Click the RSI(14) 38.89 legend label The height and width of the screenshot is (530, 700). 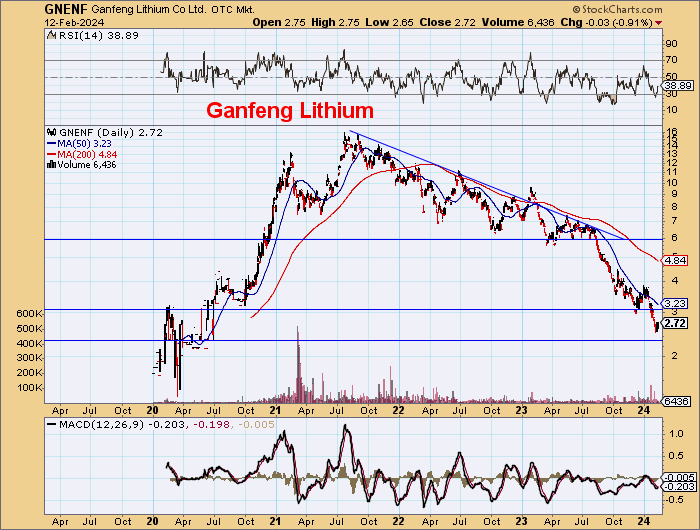pyautogui.click(x=99, y=35)
